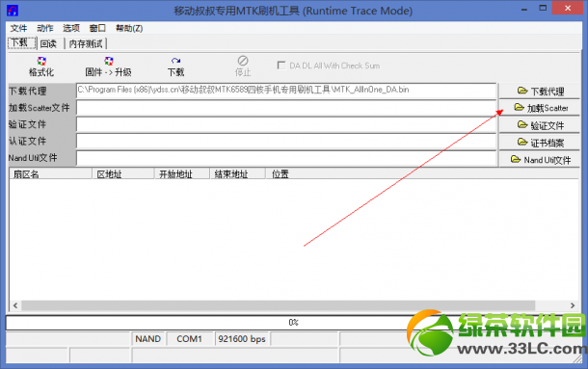This screenshot has height=369, width=588.
Task: Click the 区地址 column header
Action: [x=123, y=174]
